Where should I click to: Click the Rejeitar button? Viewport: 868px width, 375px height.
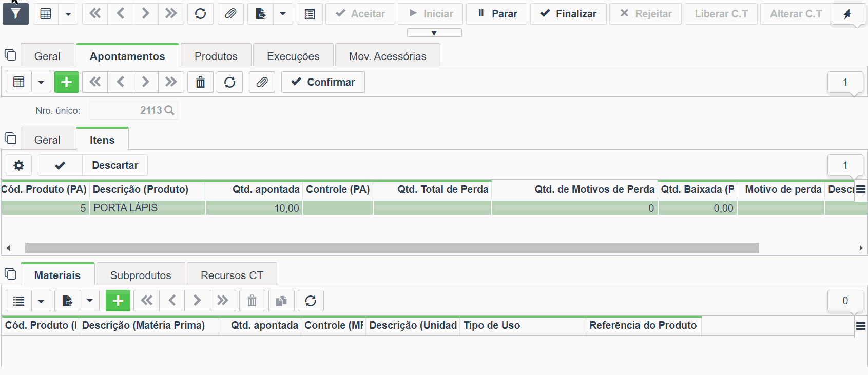[x=646, y=14]
